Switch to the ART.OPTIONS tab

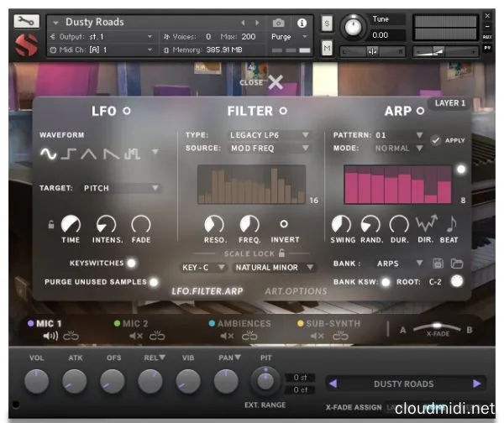(296, 291)
